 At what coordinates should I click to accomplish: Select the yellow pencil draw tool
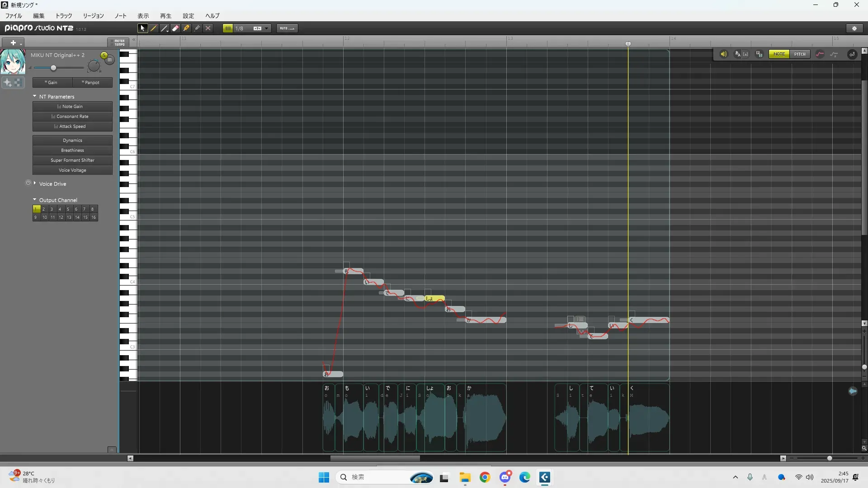coord(154,28)
